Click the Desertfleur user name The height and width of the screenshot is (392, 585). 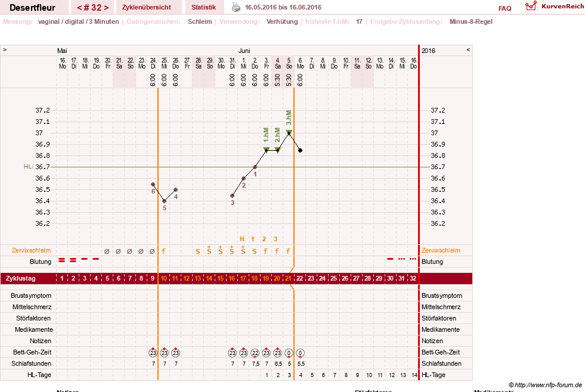(x=32, y=8)
